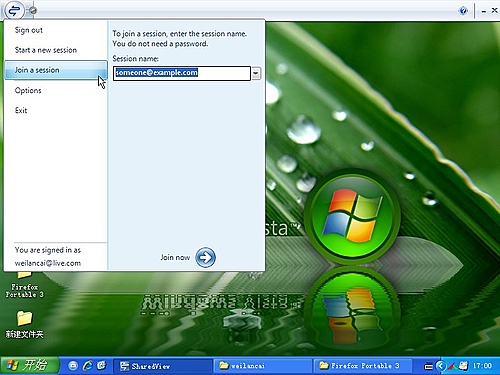Screen dimensions: 500x375
Task: Click the tray icon beside the clock
Action: coord(463,366)
